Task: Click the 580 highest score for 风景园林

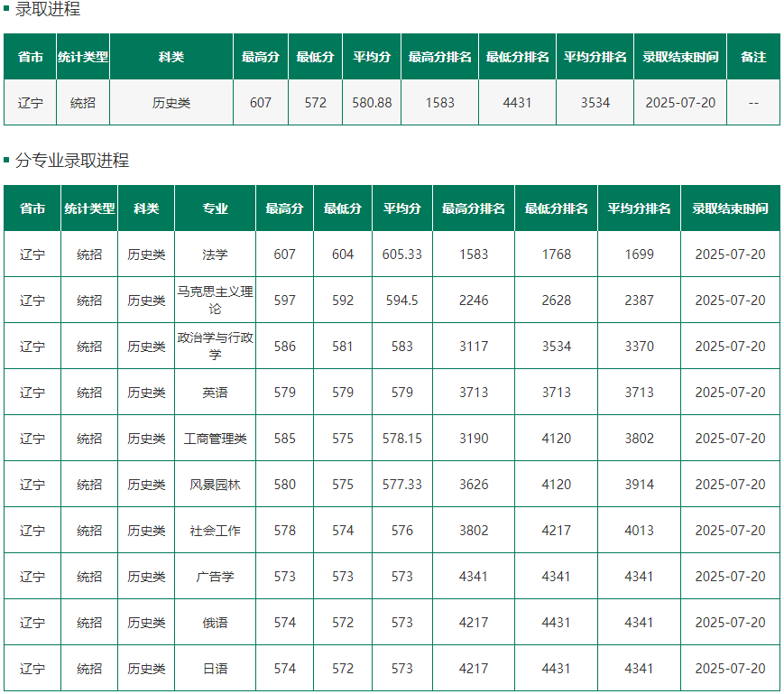Action: pos(284,485)
